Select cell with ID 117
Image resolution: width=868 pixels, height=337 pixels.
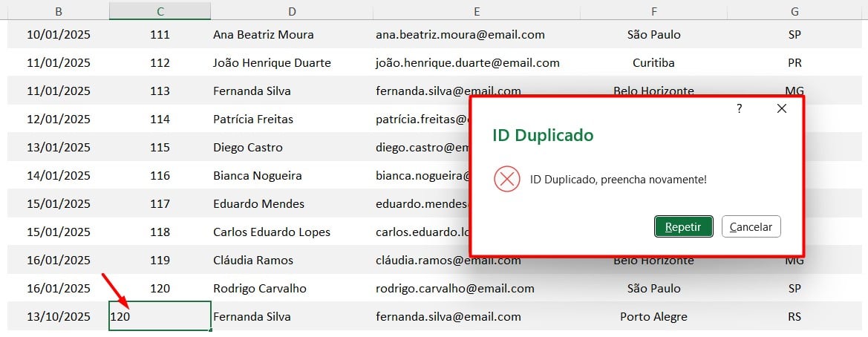pos(160,203)
